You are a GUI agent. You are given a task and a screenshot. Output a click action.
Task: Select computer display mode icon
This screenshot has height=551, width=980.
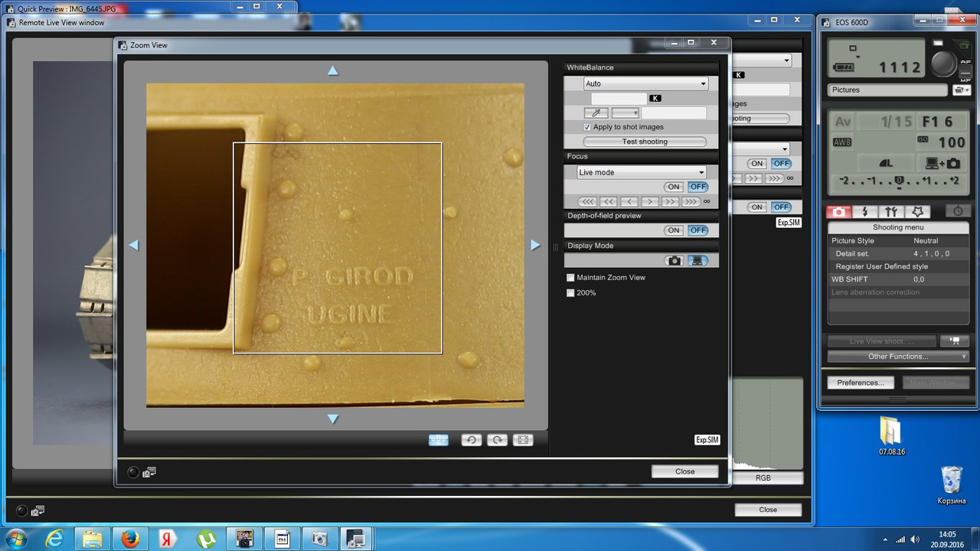click(x=697, y=260)
